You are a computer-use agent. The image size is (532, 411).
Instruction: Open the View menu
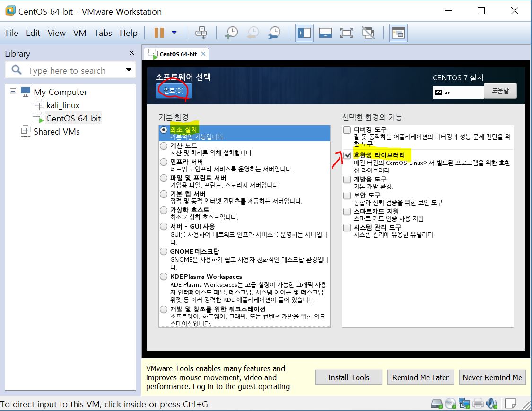[56, 33]
